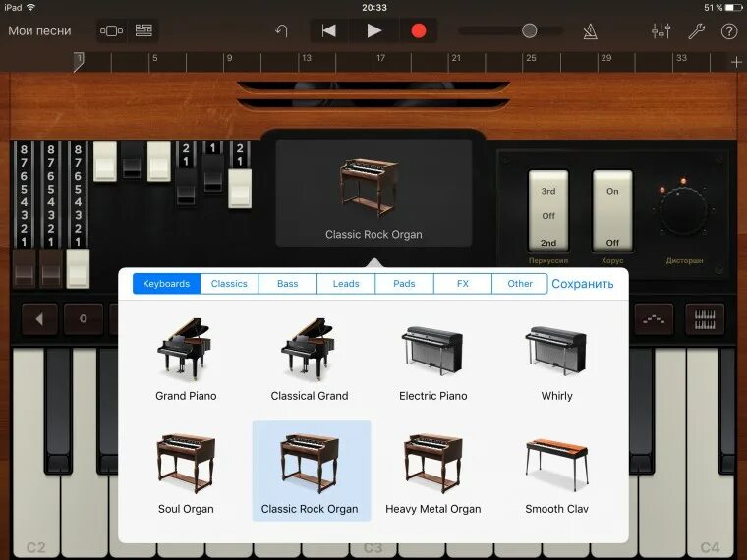Viewport: 747px width, 560px height.
Task: Start recording with the red record button
Action: pyautogui.click(x=419, y=31)
